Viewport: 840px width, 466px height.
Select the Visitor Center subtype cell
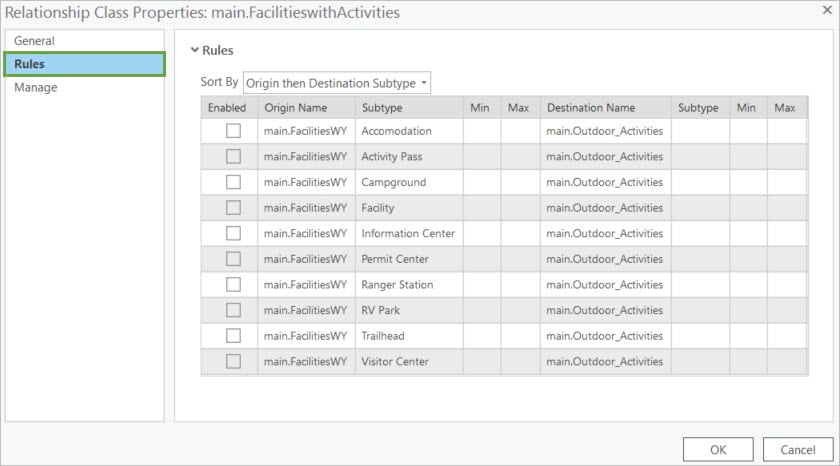click(409, 362)
